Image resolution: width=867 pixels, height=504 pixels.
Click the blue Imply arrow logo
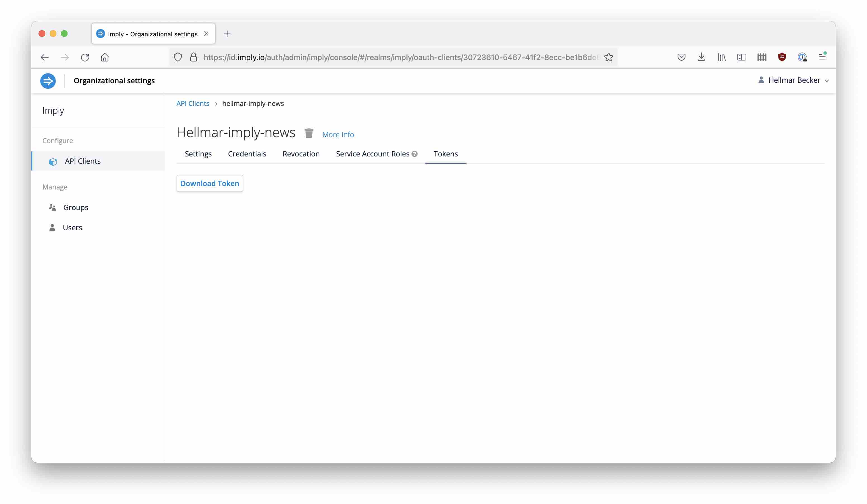pyautogui.click(x=48, y=80)
